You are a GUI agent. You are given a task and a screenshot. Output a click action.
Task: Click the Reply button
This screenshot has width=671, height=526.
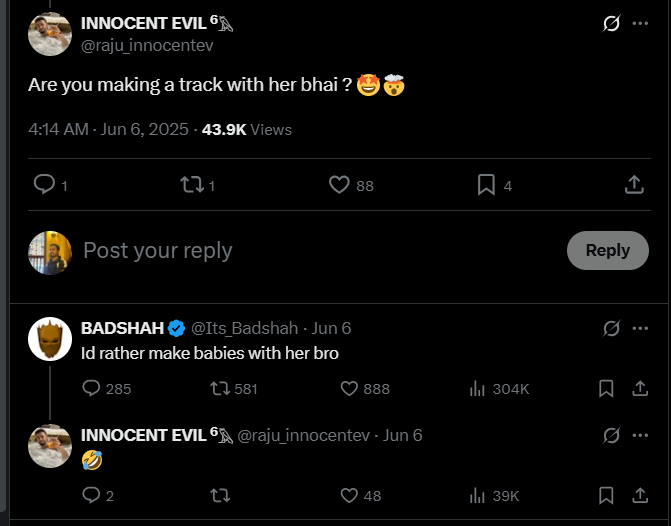click(607, 250)
